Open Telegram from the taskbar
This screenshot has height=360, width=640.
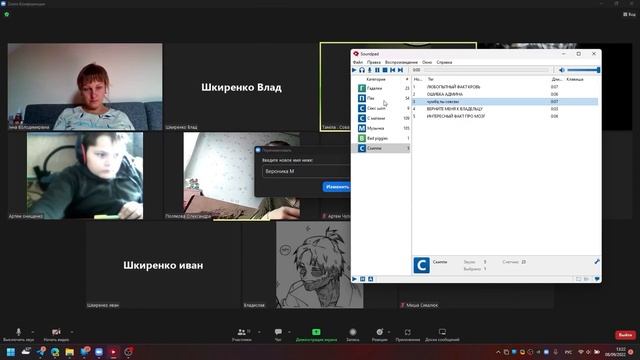[x=40, y=352]
